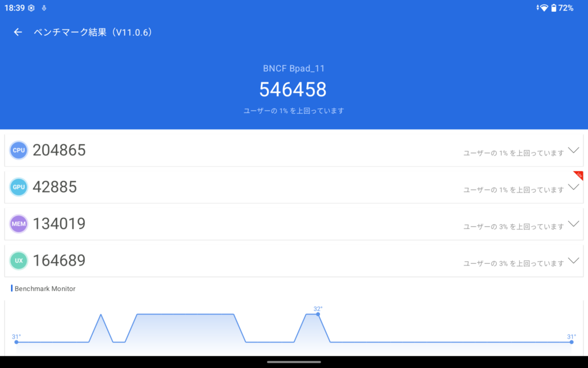Image resolution: width=588 pixels, height=368 pixels.
Task: Tap the red Lite corner tag
Action: pos(579,175)
